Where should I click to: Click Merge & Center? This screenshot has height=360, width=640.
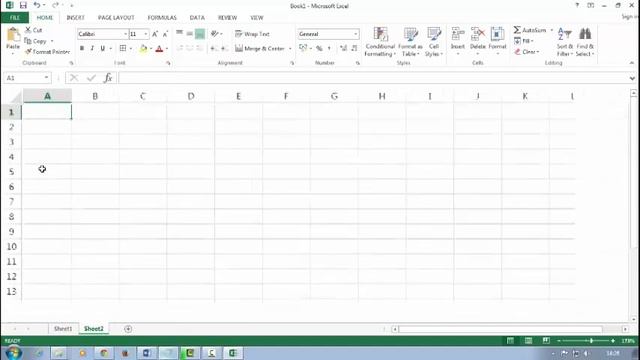[x=260, y=49]
